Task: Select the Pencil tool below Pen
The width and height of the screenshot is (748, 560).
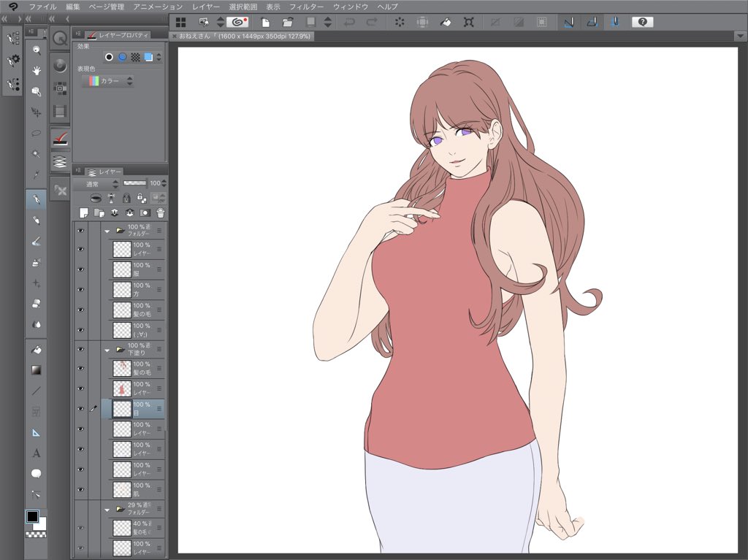Action: click(37, 220)
